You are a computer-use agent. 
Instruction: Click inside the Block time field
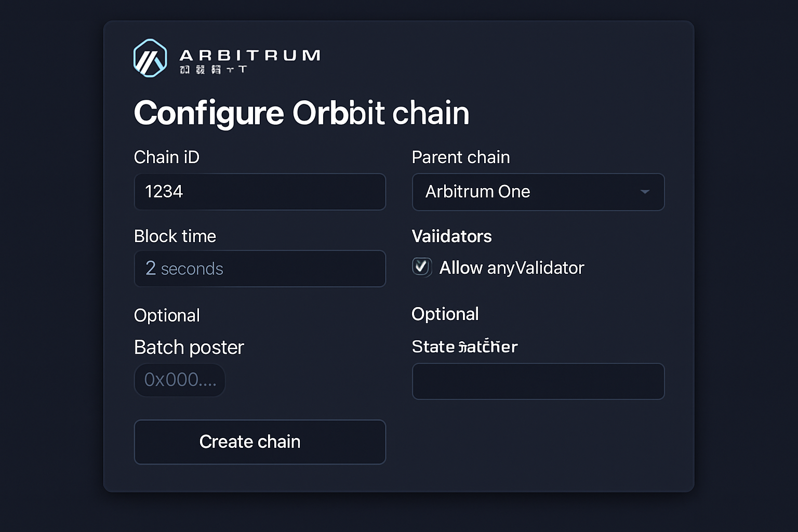[x=260, y=269]
